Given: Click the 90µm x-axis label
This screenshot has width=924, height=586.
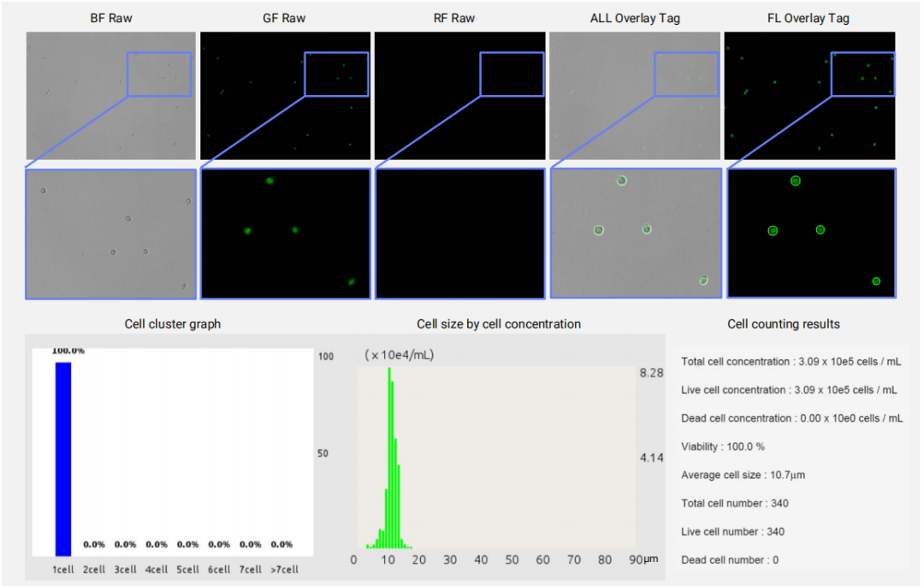Looking at the screenshot, I should pos(643,559).
